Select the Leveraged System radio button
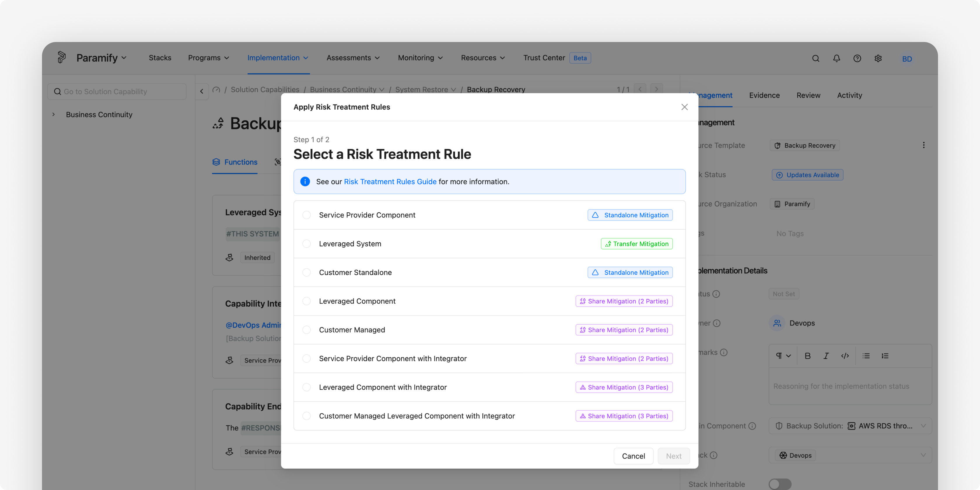The height and width of the screenshot is (490, 980). 306,244
